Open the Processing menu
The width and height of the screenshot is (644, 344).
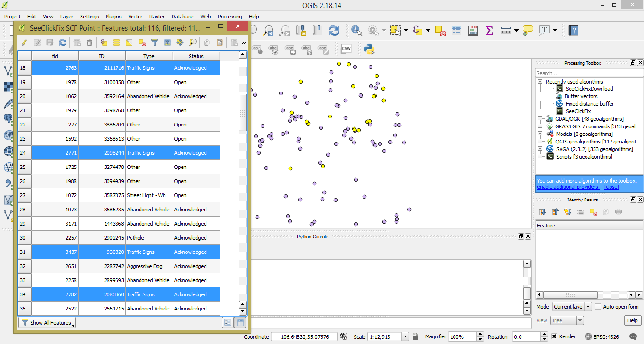coord(230,17)
